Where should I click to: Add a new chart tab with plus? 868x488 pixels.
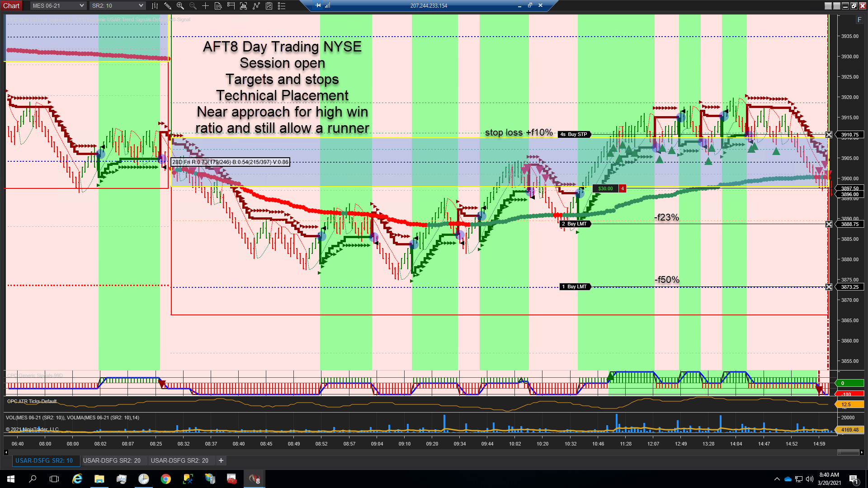[221, 460]
